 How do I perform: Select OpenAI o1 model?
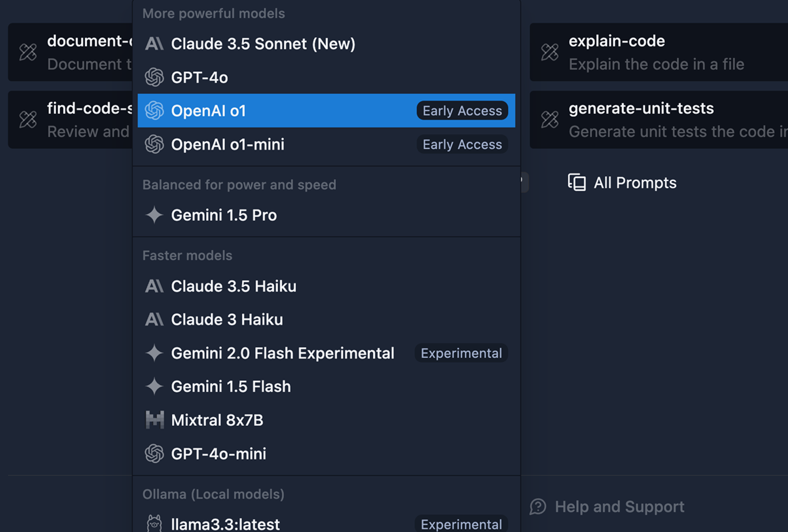(208, 111)
